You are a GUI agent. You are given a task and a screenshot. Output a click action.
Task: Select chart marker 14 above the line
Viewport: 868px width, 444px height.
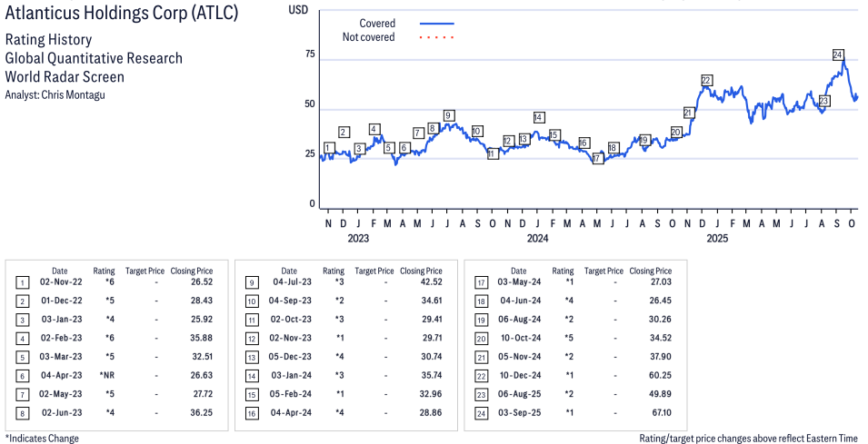click(539, 117)
